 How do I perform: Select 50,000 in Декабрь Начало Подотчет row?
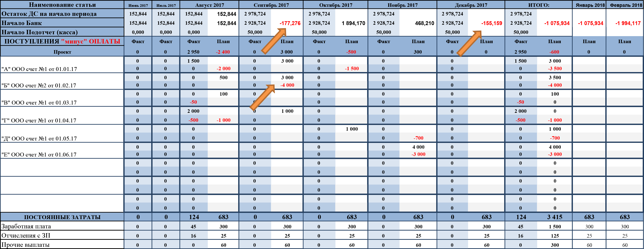[452, 32]
